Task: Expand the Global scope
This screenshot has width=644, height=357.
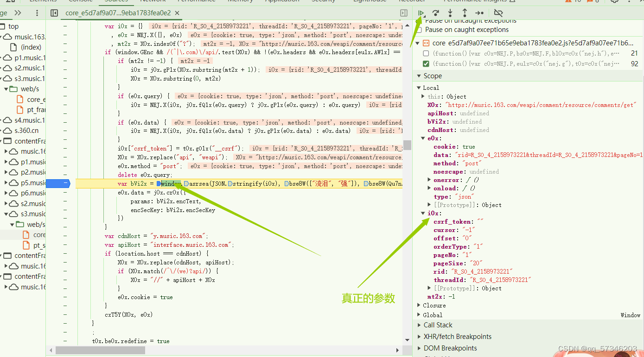Action: click(419, 315)
